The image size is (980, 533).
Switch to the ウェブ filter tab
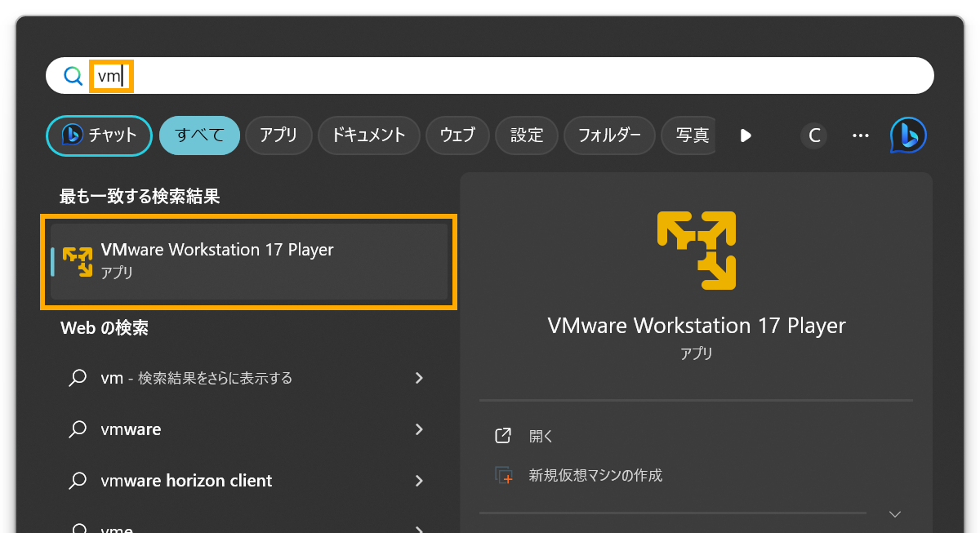point(457,135)
